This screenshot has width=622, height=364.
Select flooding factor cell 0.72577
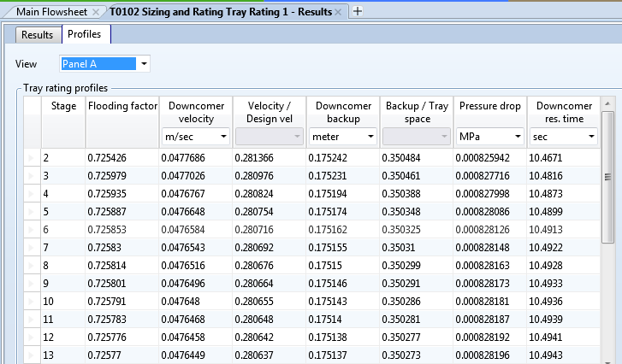tap(122, 355)
